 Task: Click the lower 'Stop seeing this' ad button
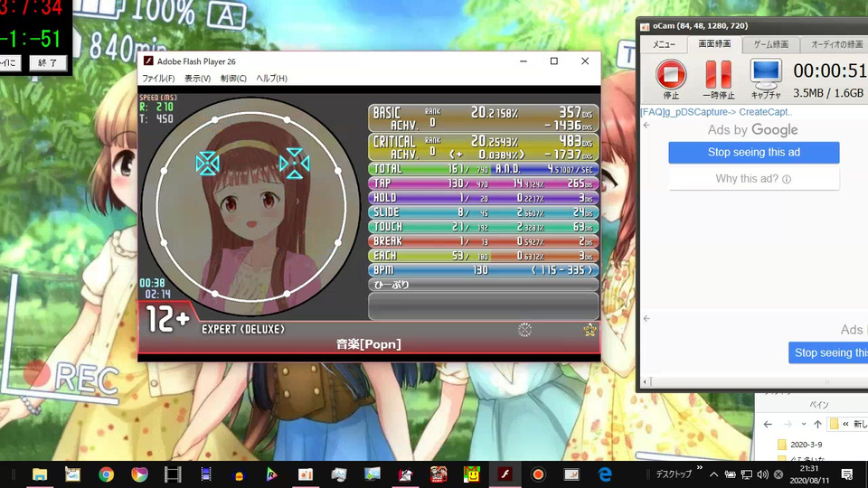[828, 352]
